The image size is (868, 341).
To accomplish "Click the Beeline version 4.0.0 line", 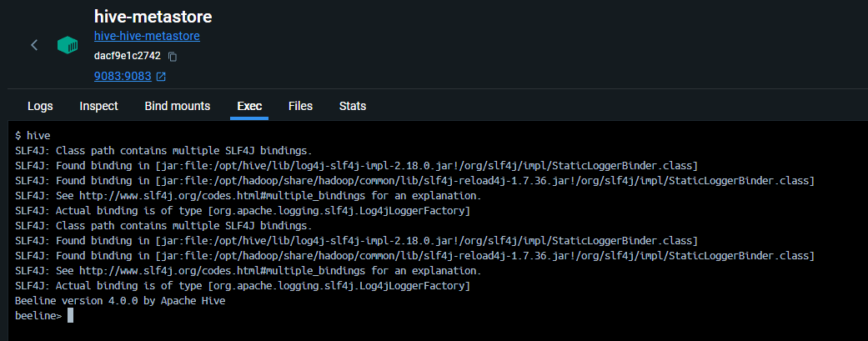I will point(120,301).
